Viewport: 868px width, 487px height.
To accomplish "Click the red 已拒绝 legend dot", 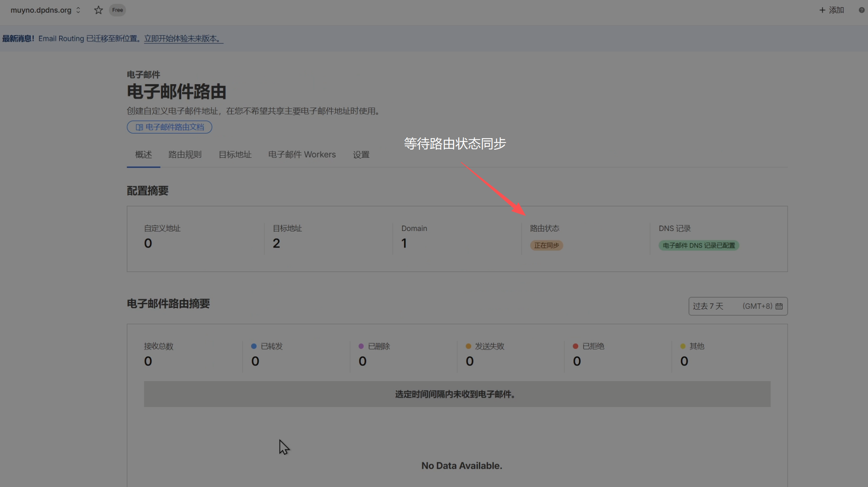I will coord(575,346).
